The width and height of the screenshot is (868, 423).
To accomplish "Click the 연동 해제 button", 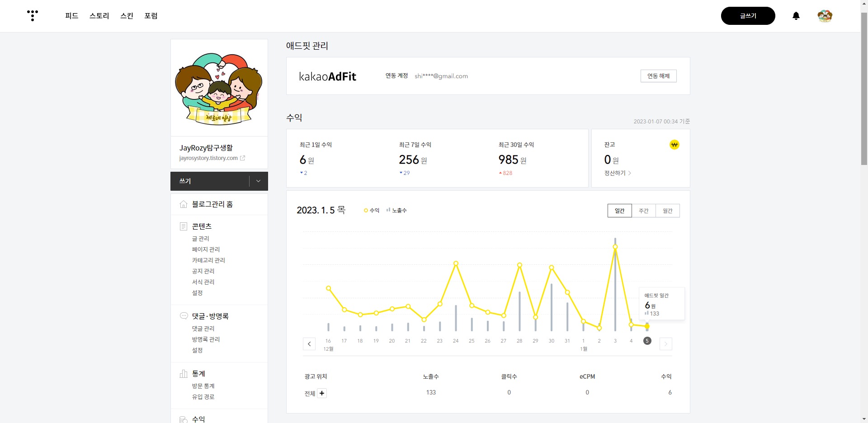I will (x=659, y=76).
